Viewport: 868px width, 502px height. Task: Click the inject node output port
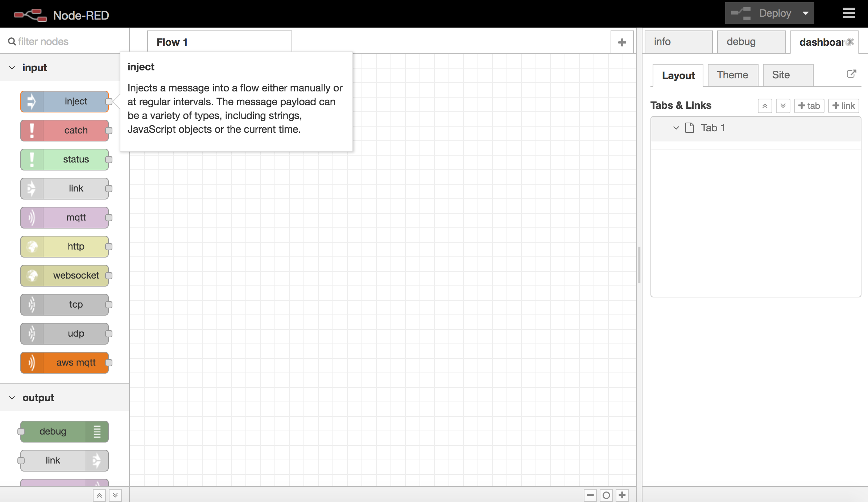tap(109, 102)
